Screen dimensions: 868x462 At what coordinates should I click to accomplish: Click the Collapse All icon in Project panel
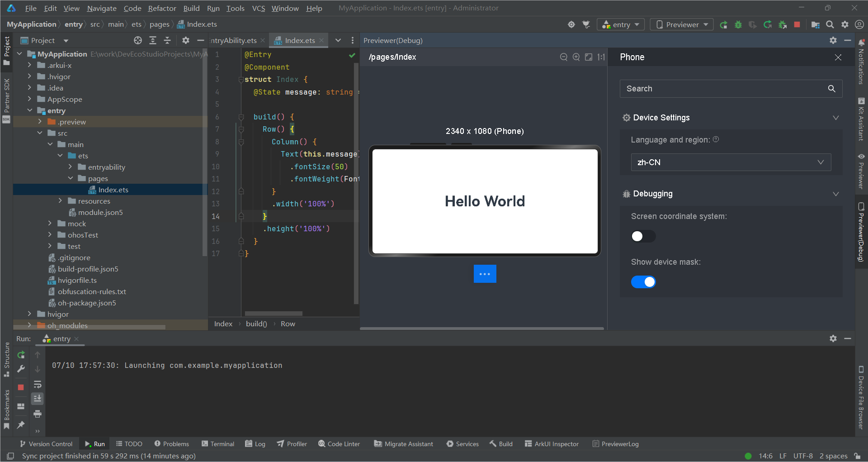[167, 40]
